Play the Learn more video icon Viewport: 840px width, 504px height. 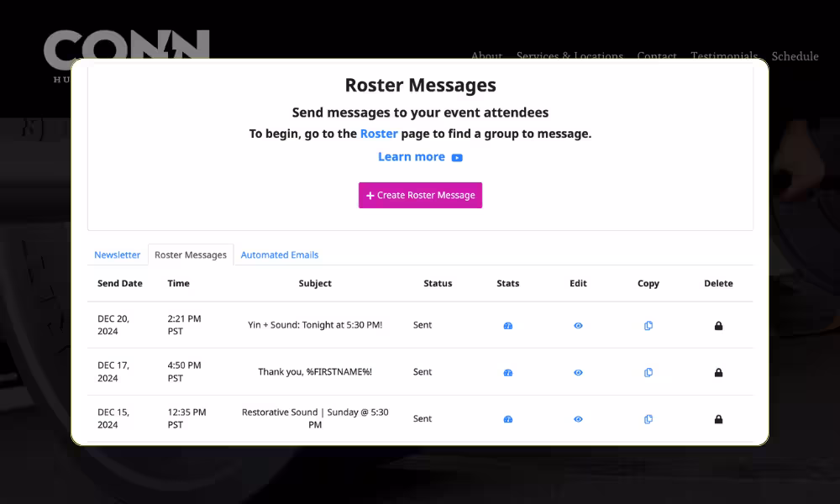coord(457,157)
